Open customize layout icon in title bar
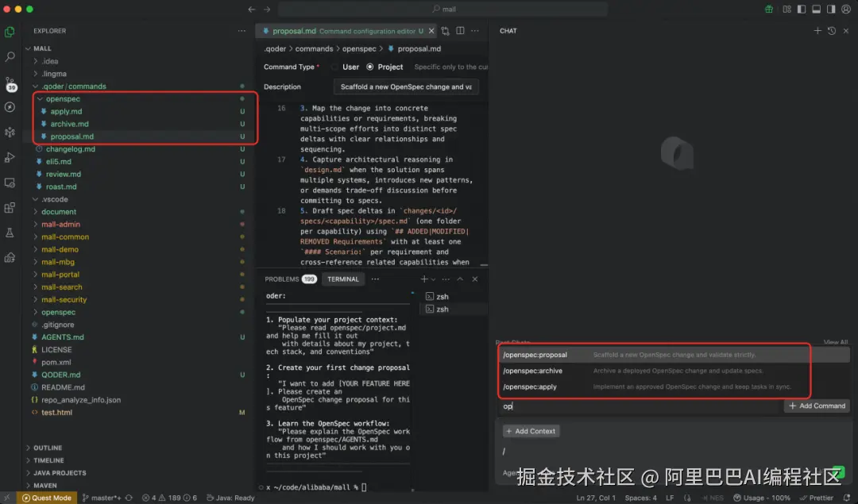 (786, 10)
